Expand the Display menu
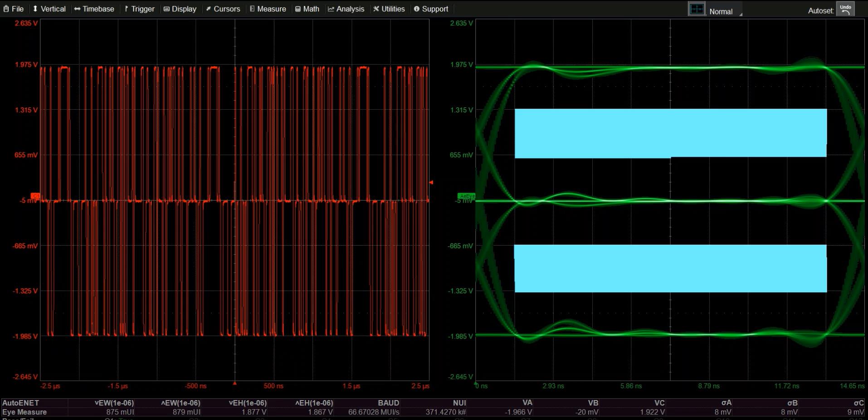868x420 pixels. click(180, 9)
